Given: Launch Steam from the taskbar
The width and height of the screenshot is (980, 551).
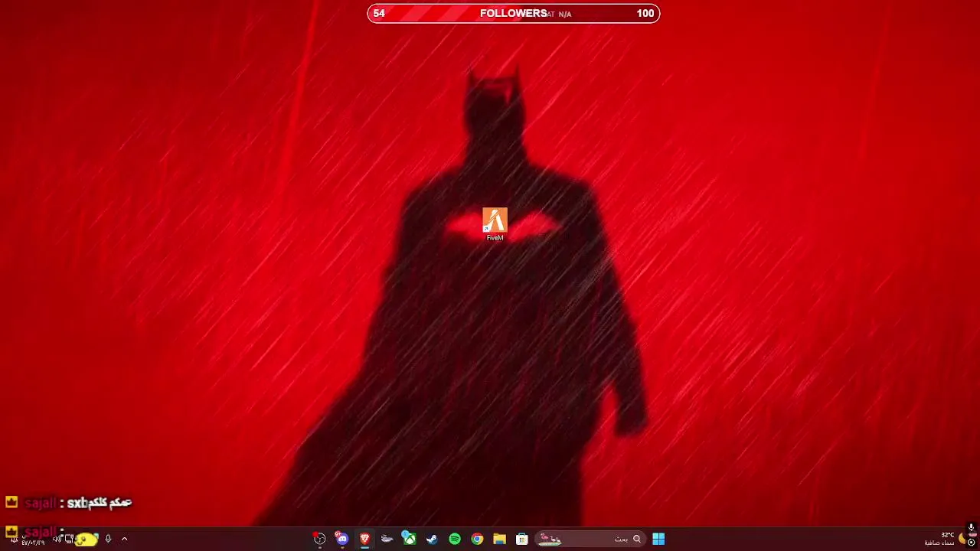Looking at the screenshot, I should tap(432, 539).
